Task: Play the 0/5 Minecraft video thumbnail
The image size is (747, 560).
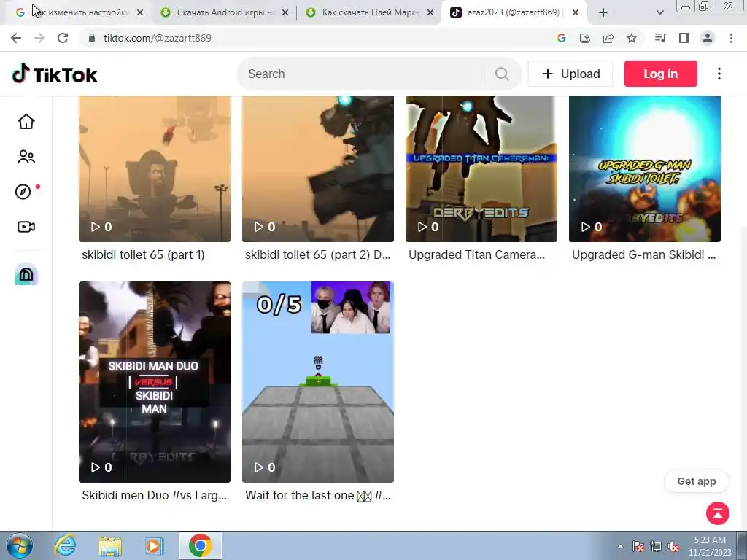Action: click(318, 382)
